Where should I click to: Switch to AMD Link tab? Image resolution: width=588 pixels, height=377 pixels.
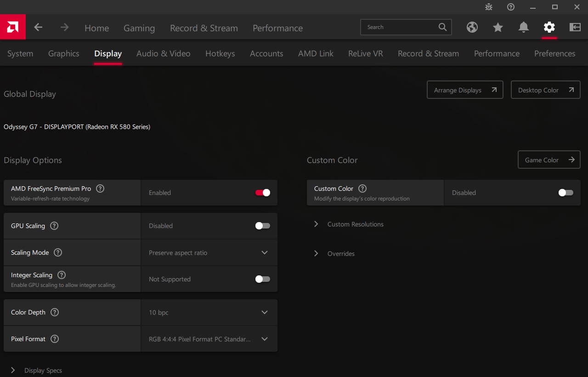tap(316, 53)
